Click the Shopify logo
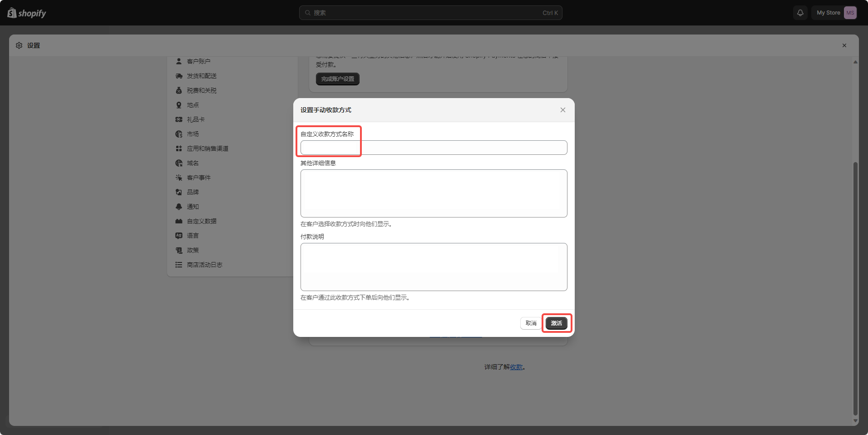Image resolution: width=868 pixels, height=435 pixels. click(27, 13)
